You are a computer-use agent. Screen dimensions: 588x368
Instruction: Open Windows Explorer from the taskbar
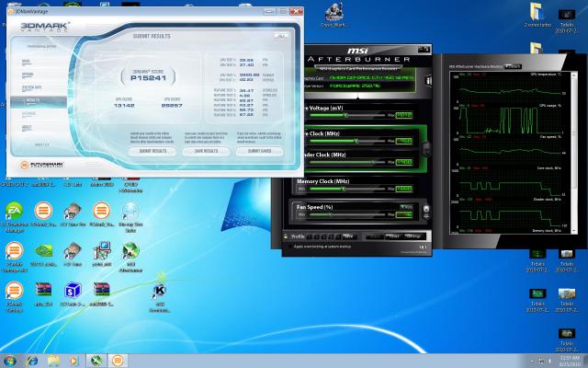coord(54,362)
